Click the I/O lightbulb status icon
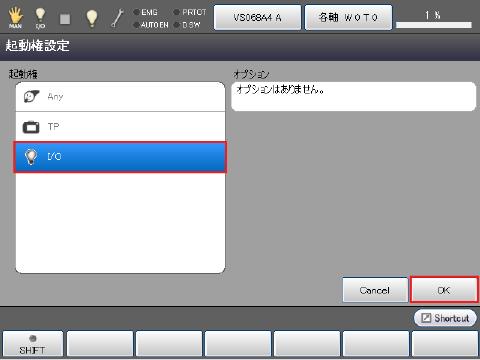The width and height of the screenshot is (480, 360). coord(40,18)
